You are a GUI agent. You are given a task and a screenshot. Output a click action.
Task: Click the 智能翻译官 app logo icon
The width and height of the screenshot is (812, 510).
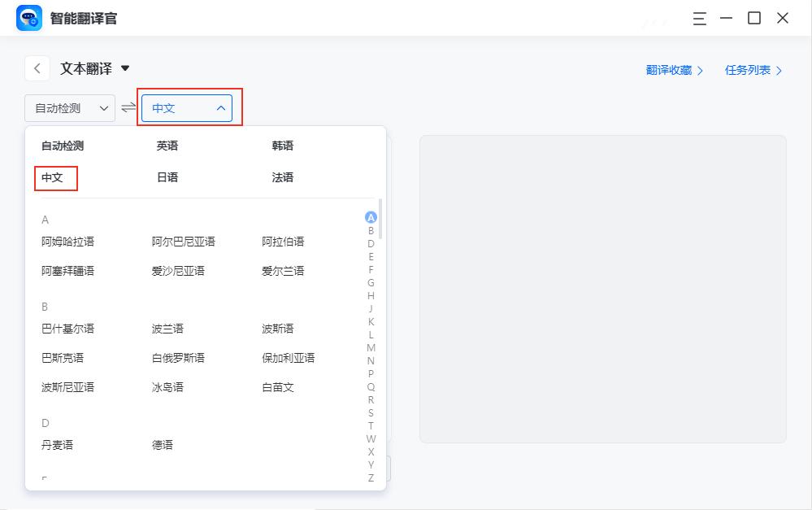(x=28, y=18)
